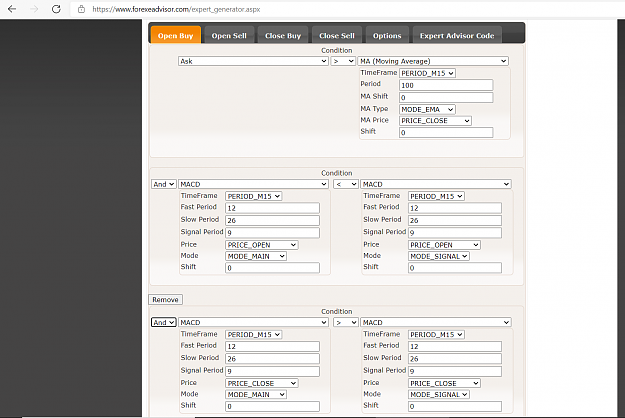Open the first And operator dropdown
Screen dimensions: 625x418
point(163,184)
